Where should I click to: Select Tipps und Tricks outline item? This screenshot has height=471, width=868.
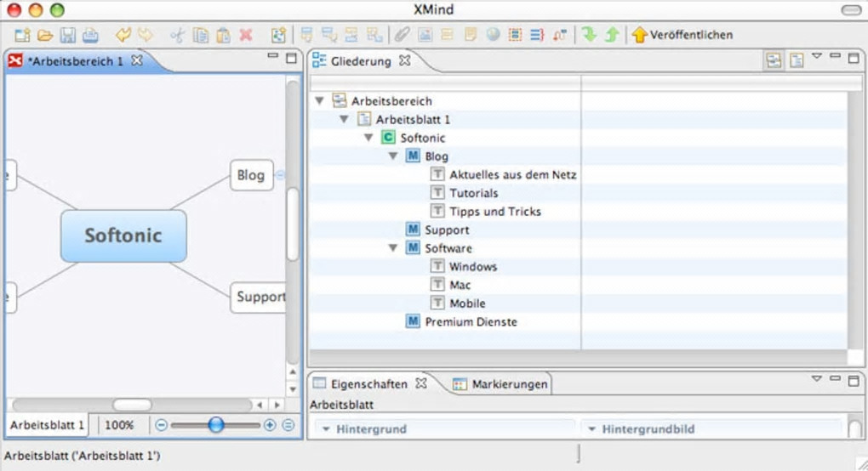tap(495, 211)
